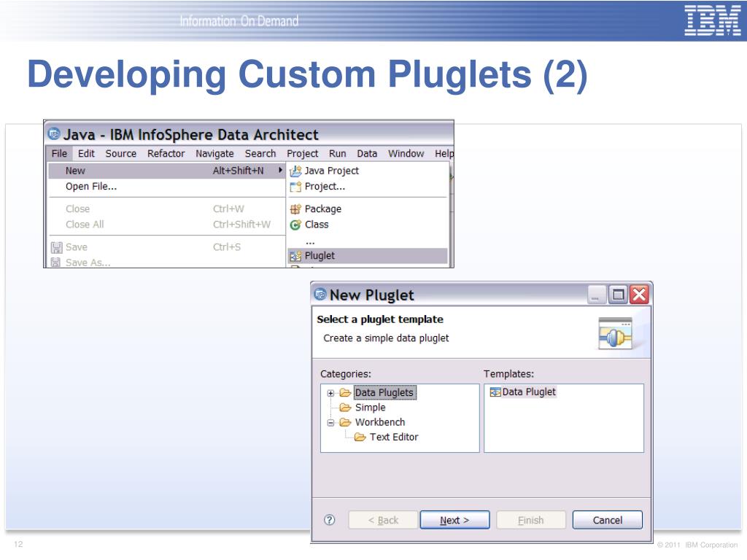
Task: Choose Package from the New submenu
Action: click(368, 209)
